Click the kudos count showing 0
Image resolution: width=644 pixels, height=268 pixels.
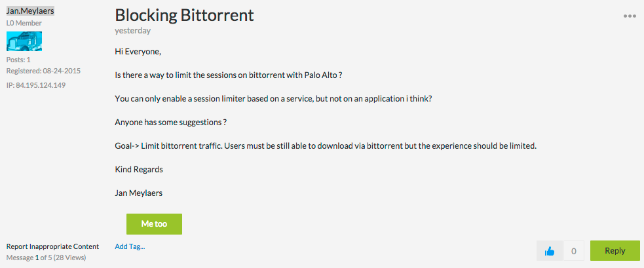(574, 250)
